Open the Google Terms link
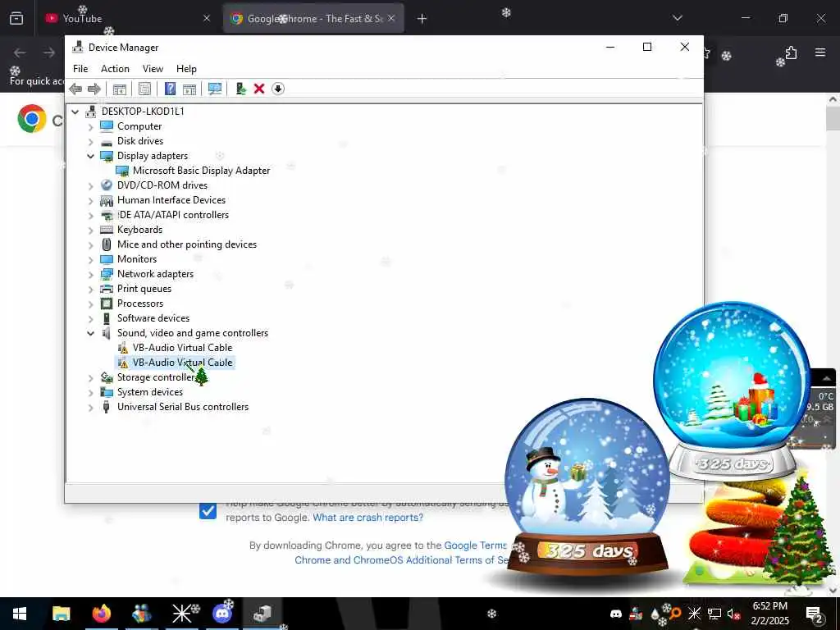The image size is (840, 630). pos(476,546)
